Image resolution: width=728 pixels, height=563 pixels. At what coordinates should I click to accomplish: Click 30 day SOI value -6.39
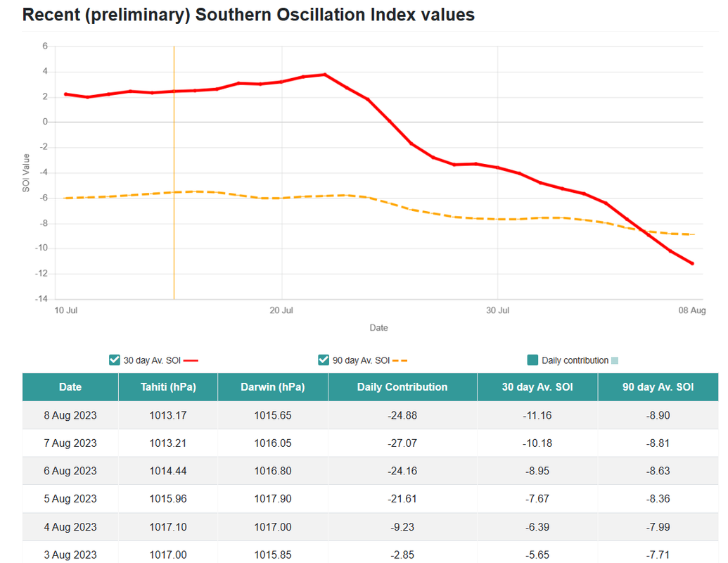point(537,527)
